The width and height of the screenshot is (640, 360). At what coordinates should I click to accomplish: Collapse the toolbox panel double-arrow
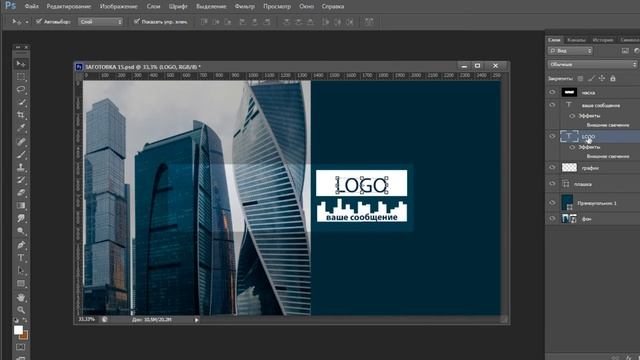(18, 47)
